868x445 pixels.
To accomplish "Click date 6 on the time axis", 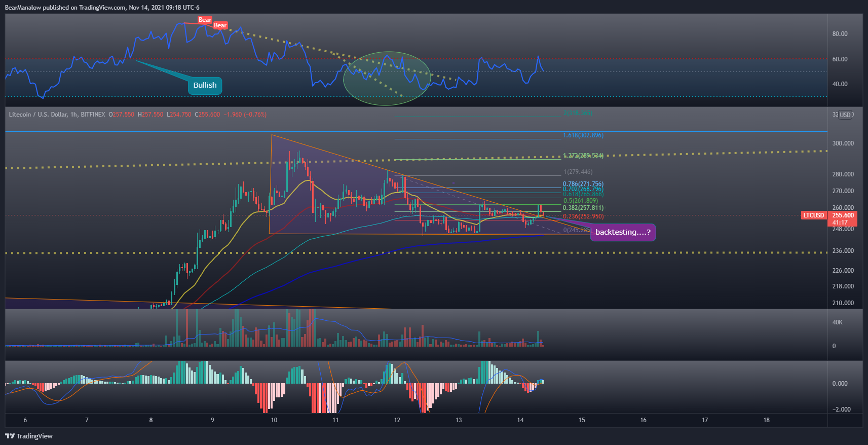I will click(25, 420).
